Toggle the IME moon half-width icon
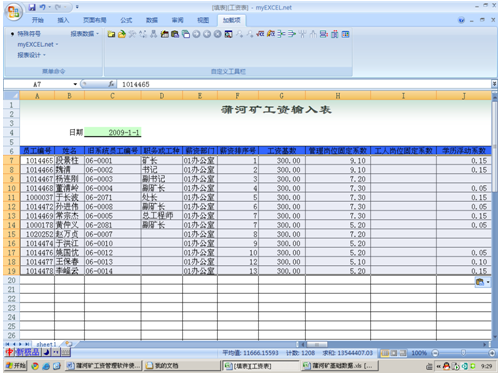The width and height of the screenshot is (502, 377). (x=47, y=352)
